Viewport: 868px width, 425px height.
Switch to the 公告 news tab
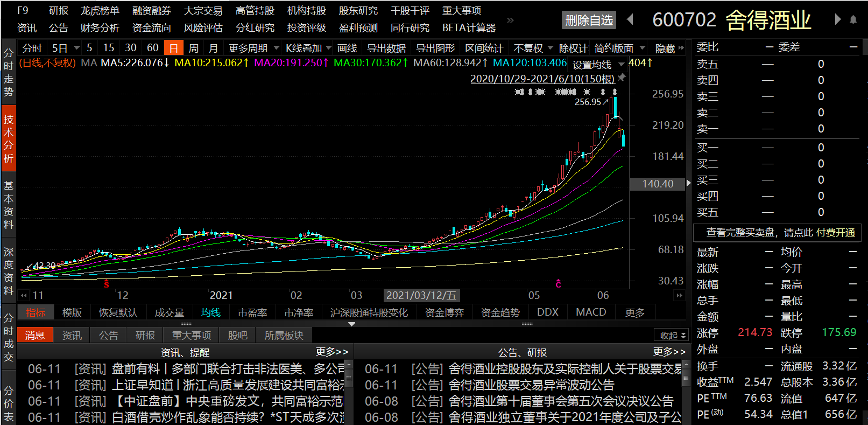[108, 335]
